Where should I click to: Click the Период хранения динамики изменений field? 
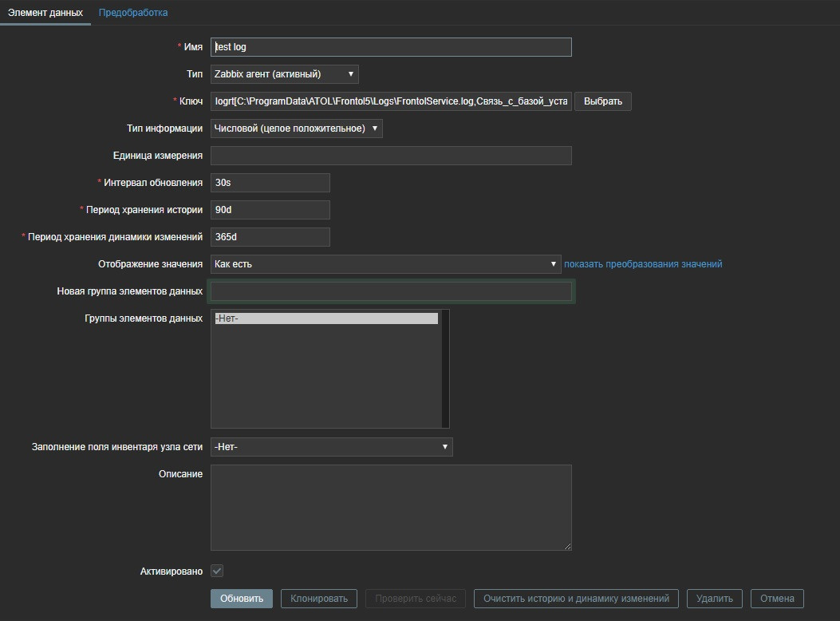pos(270,237)
